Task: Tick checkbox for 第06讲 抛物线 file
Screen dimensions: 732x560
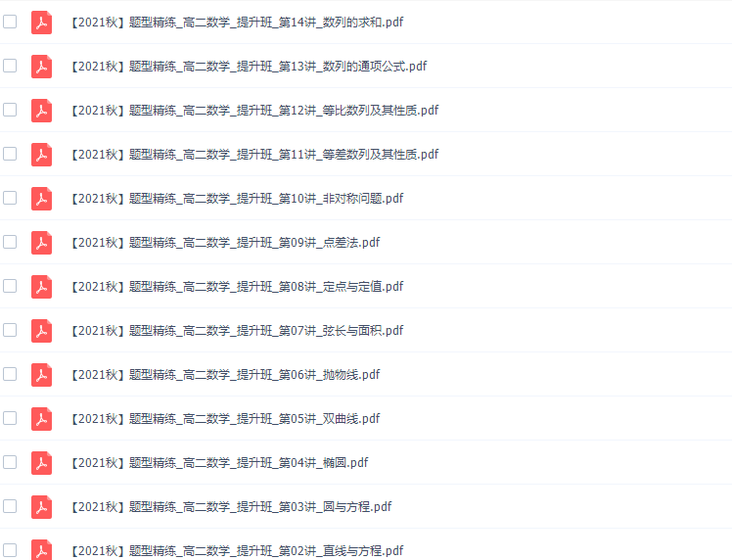Action: [10, 374]
